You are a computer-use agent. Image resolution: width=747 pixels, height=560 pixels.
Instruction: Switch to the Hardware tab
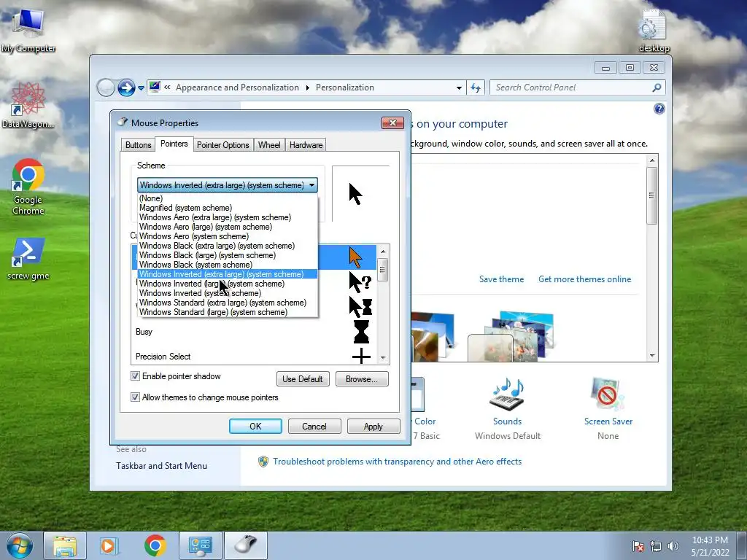pyautogui.click(x=306, y=145)
